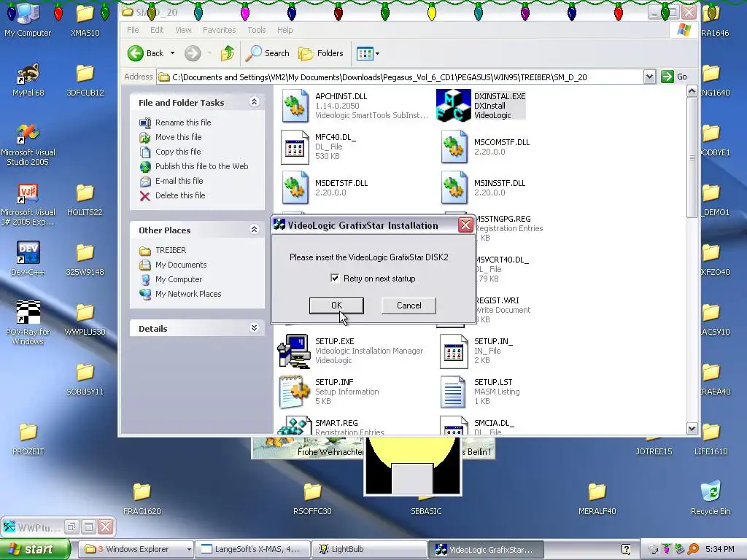Screen dimensions: 747x560
Task: Select the SETUP.IN_ file icon
Action: click(x=454, y=351)
